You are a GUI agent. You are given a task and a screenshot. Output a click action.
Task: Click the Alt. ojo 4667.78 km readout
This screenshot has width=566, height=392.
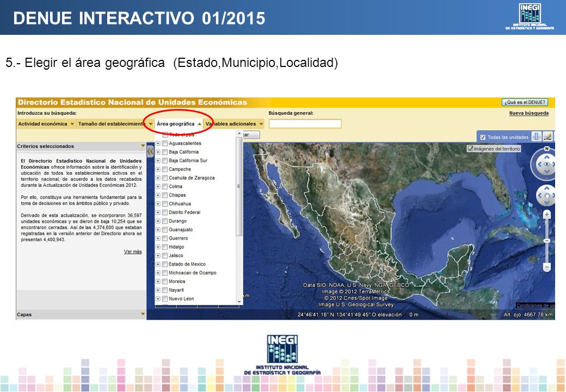528,315
